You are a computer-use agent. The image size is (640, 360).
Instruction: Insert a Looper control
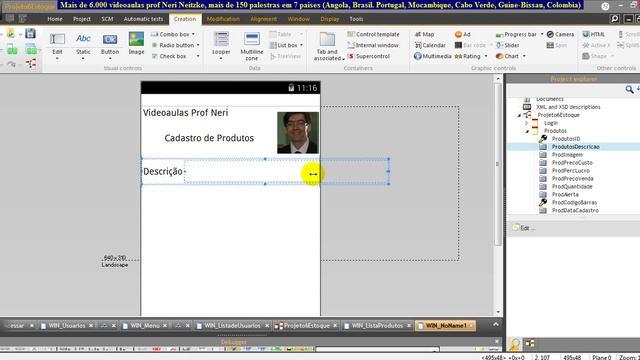click(221, 44)
